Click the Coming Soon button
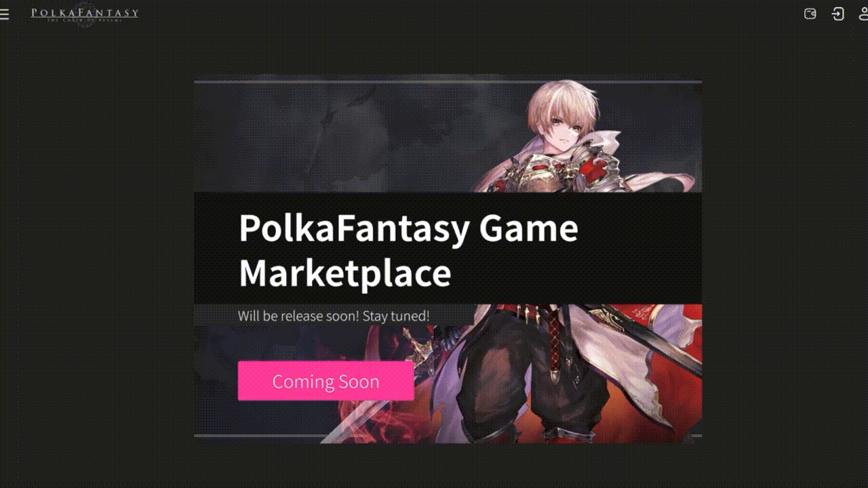Viewport: 868px width, 488px height. pos(325,381)
